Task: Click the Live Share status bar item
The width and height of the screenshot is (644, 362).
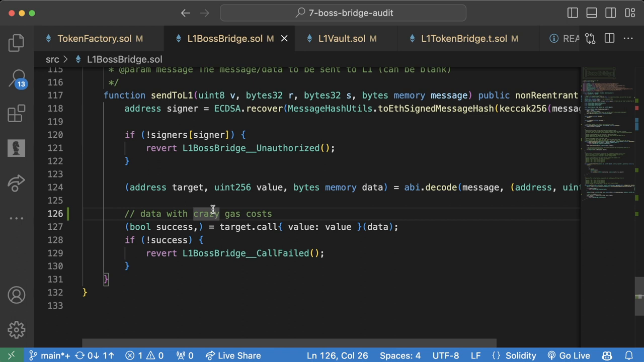Action: (233, 355)
